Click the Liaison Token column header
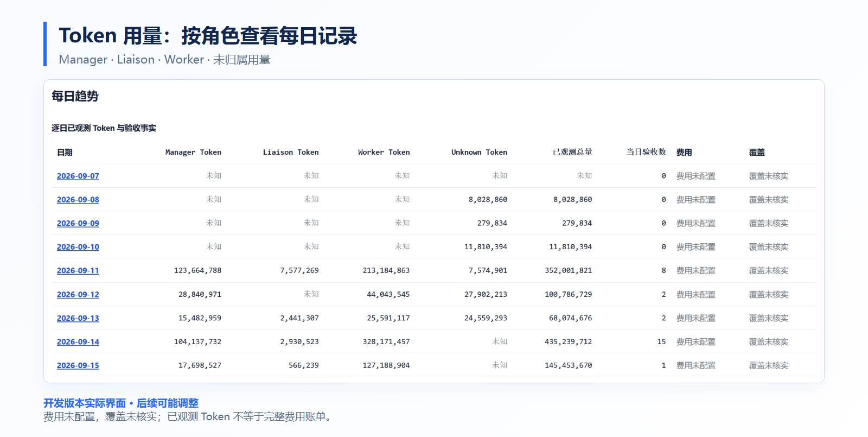Viewport: 868px width, 437px height. point(291,152)
